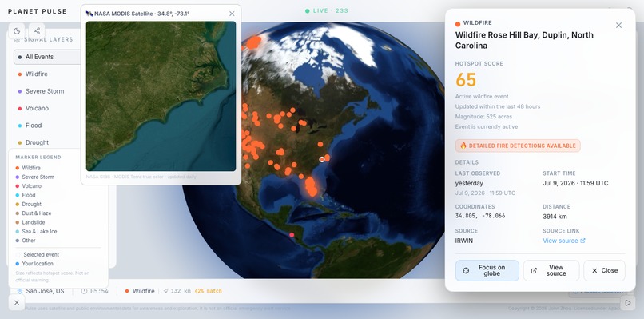Click the selected white-ringed marker on globe
Viewport: 644px width, 319px height.
click(x=322, y=159)
